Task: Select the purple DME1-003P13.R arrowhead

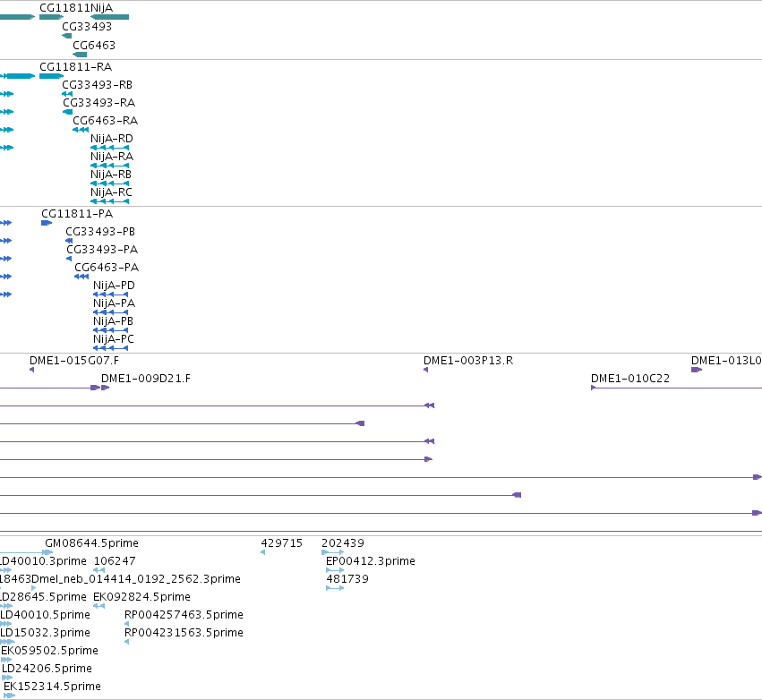Action: click(425, 371)
